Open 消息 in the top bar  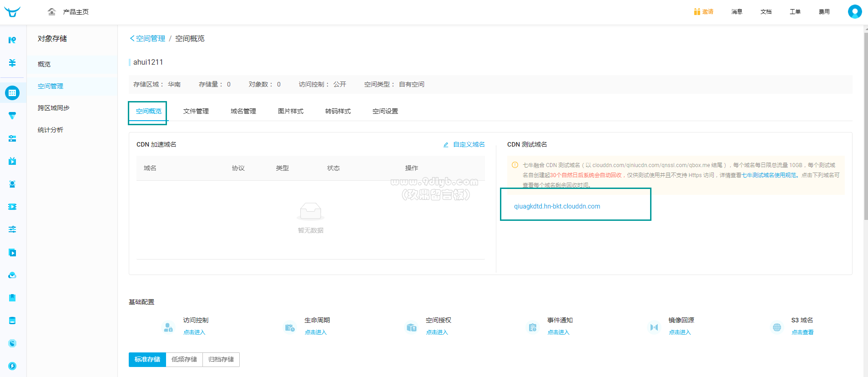coord(737,12)
